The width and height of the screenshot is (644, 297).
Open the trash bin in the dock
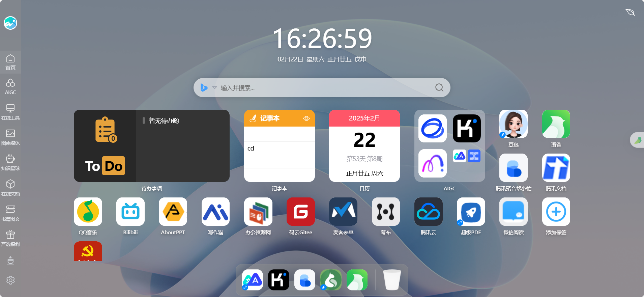392,280
